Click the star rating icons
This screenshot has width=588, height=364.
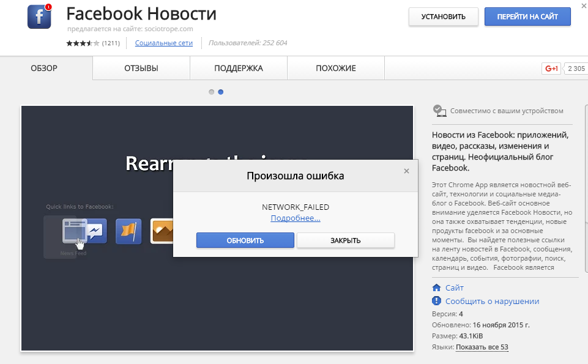[83, 43]
